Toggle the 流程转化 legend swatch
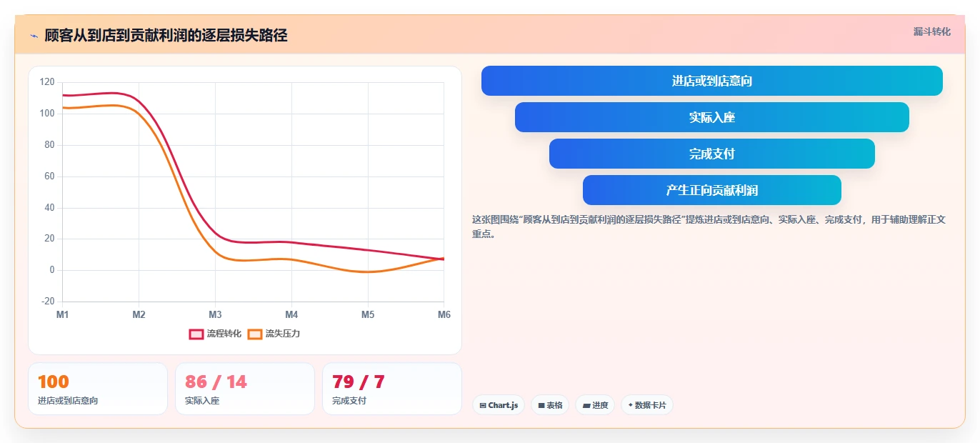Image resolution: width=980 pixels, height=443 pixels. [196, 334]
